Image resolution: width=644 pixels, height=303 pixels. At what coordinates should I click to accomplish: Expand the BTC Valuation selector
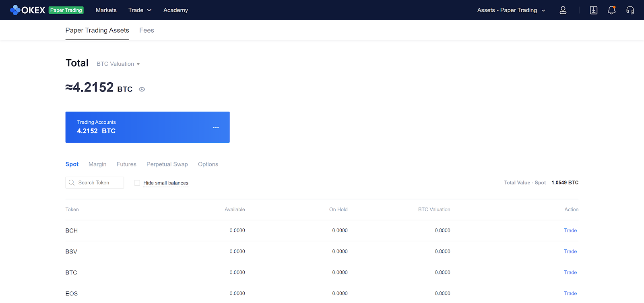point(118,64)
